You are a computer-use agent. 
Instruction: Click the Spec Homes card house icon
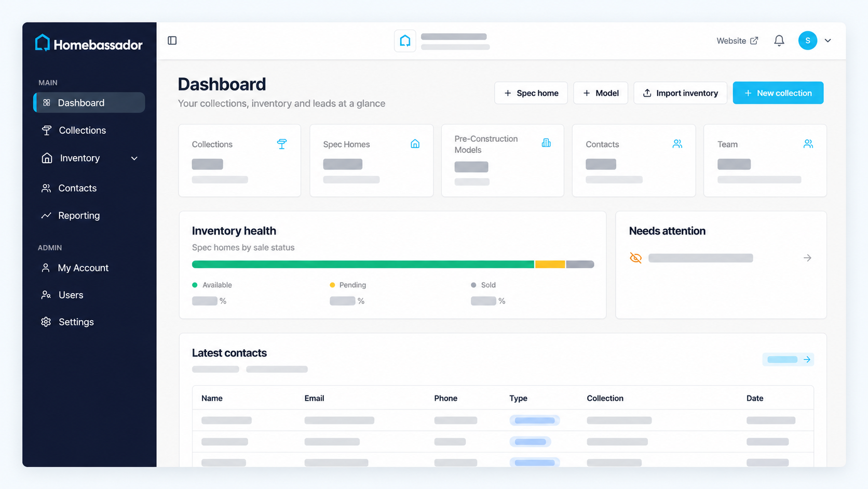point(415,144)
